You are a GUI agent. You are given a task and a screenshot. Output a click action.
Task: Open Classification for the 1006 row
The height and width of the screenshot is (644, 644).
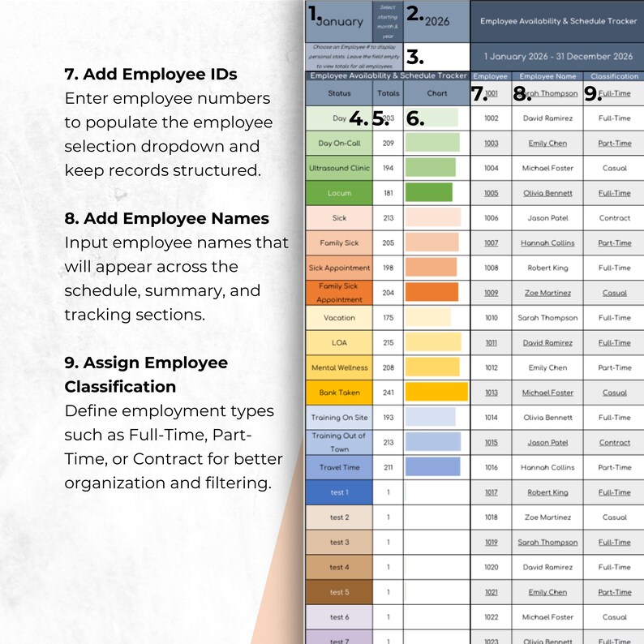[x=614, y=218]
